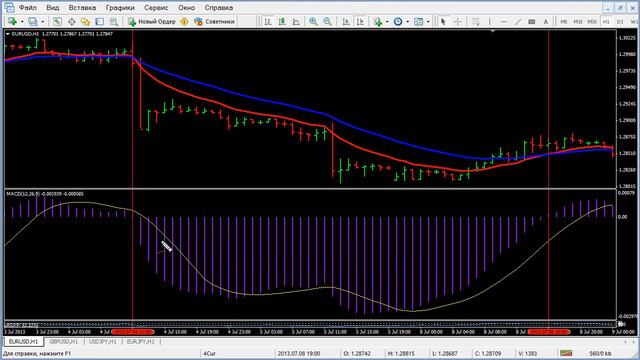Switch to line chart view

click(x=296, y=22)
